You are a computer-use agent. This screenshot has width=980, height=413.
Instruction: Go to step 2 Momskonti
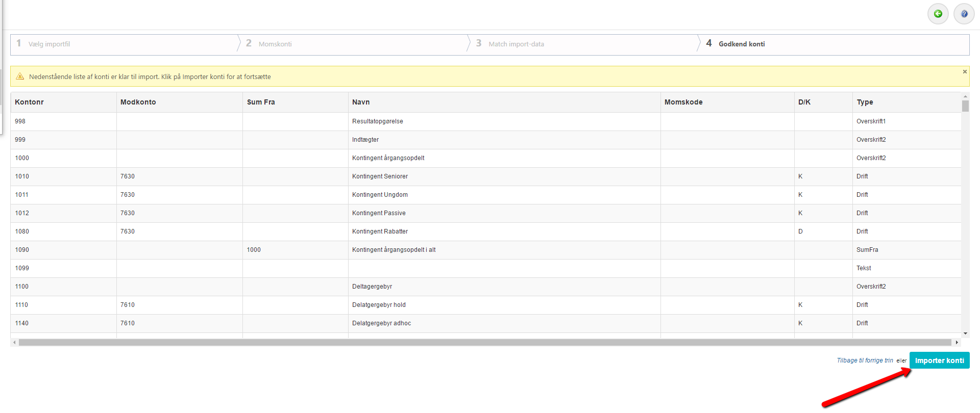pos(275,44)
